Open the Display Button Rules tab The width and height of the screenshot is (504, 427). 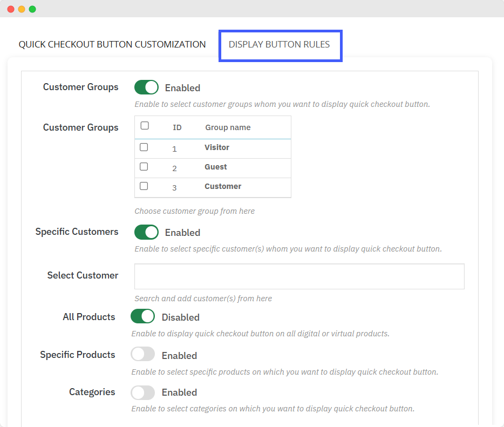coord(279,44)
